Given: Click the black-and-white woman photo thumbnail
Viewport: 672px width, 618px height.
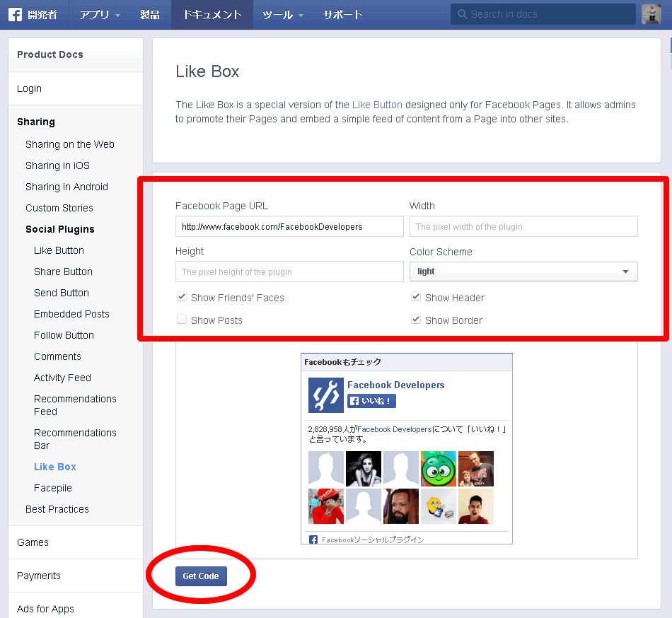Looking at the screenshot, I should [364, 469].
